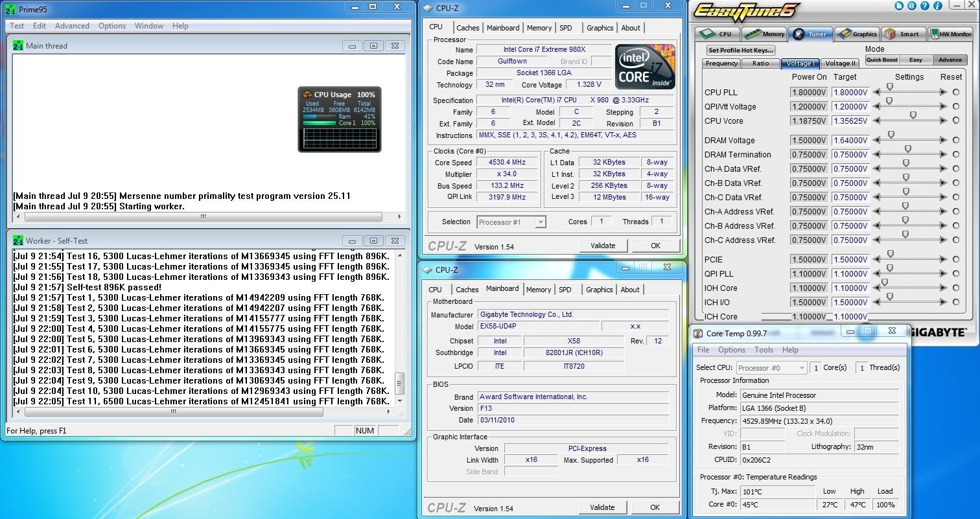Viewport: 980px width, 519px height.
Task: Reset QPI/Vtt Voltage via its radio circle
Action: coord(955,106)
